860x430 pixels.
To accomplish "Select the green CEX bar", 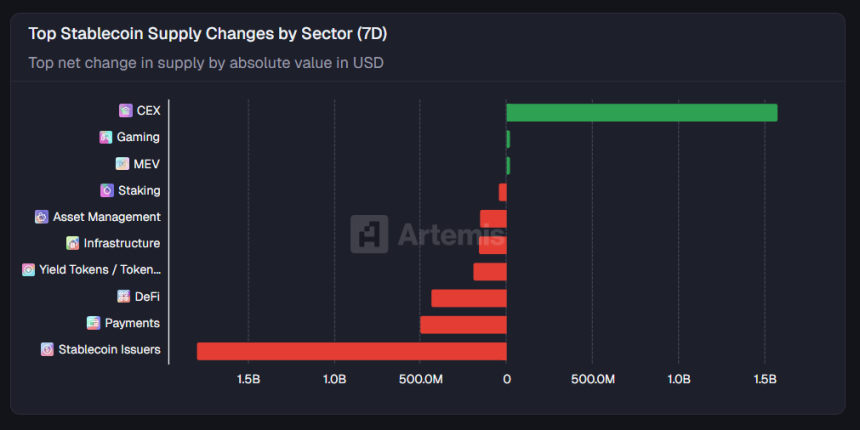I will [x=641, y=112].
